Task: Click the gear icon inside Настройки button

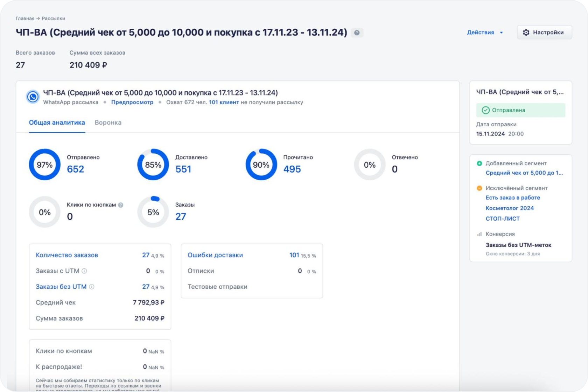Action: point(526,32)
